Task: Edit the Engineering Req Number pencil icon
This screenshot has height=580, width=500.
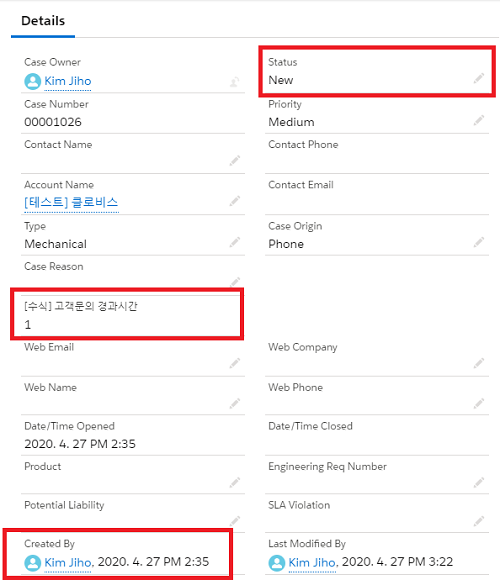Action: coord(479,482)
